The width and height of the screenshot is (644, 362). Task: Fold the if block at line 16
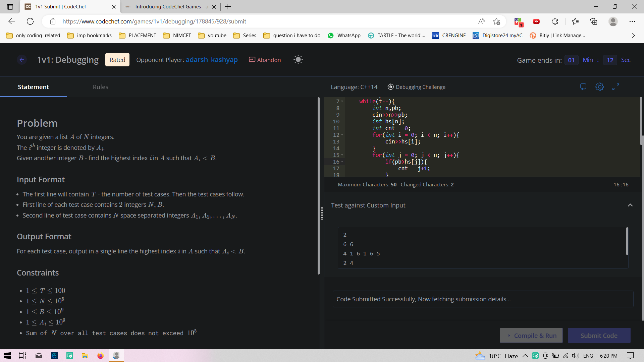[342, 162]
